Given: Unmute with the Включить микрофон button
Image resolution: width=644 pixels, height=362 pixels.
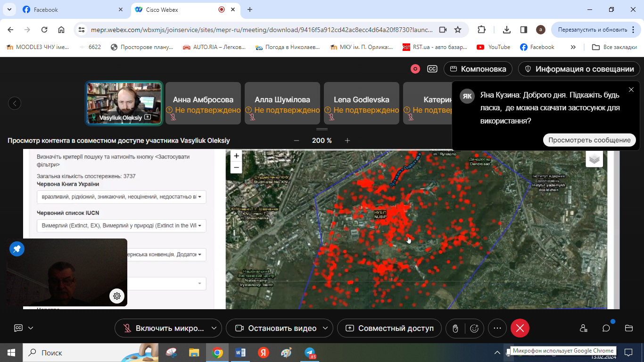Looking at the screenshot, I should [162, 328].
